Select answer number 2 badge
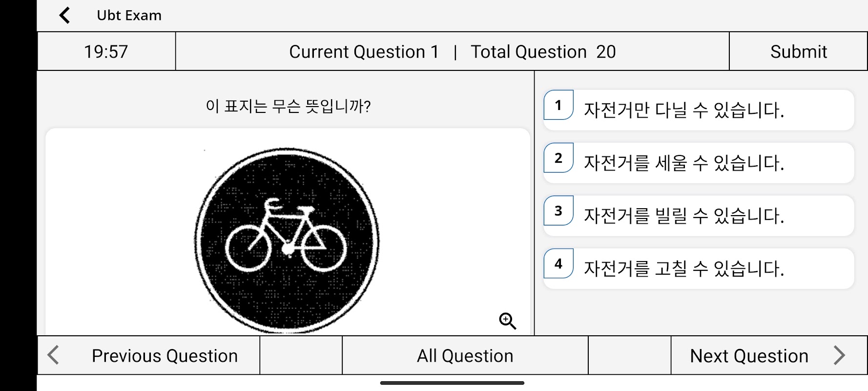The height and width of the screenshot is (391, 868). click(558, 158)
